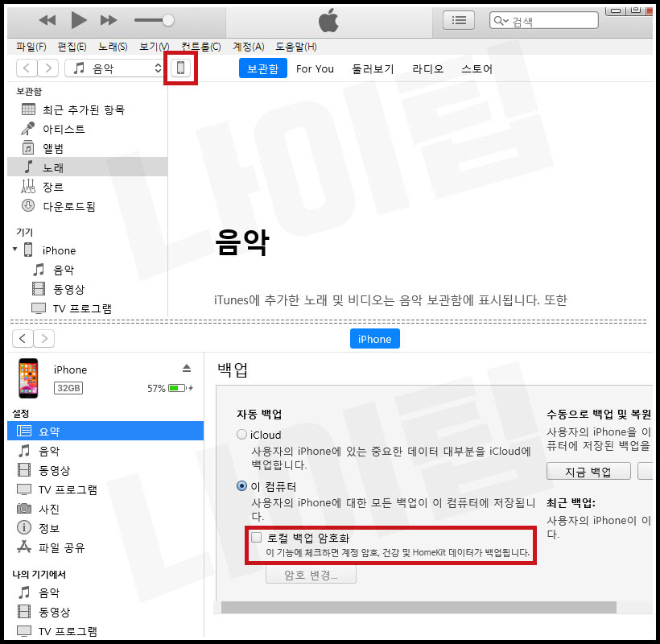Image resolution: width=660 pixels, height=644 pixels.
Task: Open the connected iPhone device page
Action: point(180,68)
